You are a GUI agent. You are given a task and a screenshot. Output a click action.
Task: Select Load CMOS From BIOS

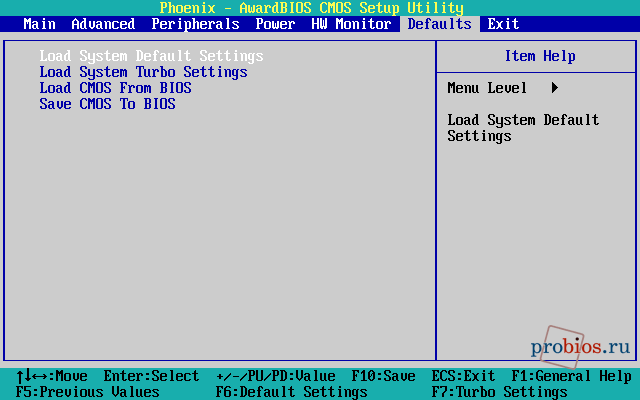coord(116,88)
